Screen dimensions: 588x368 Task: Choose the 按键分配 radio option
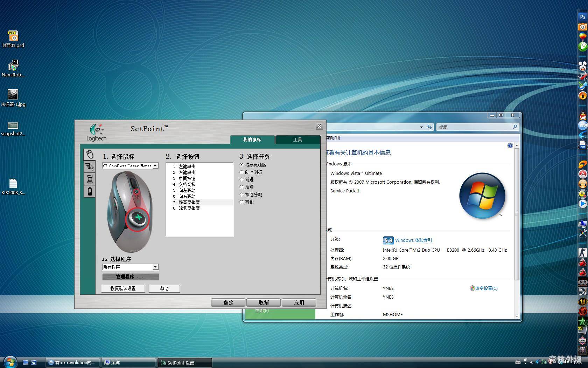pos(241,195)
